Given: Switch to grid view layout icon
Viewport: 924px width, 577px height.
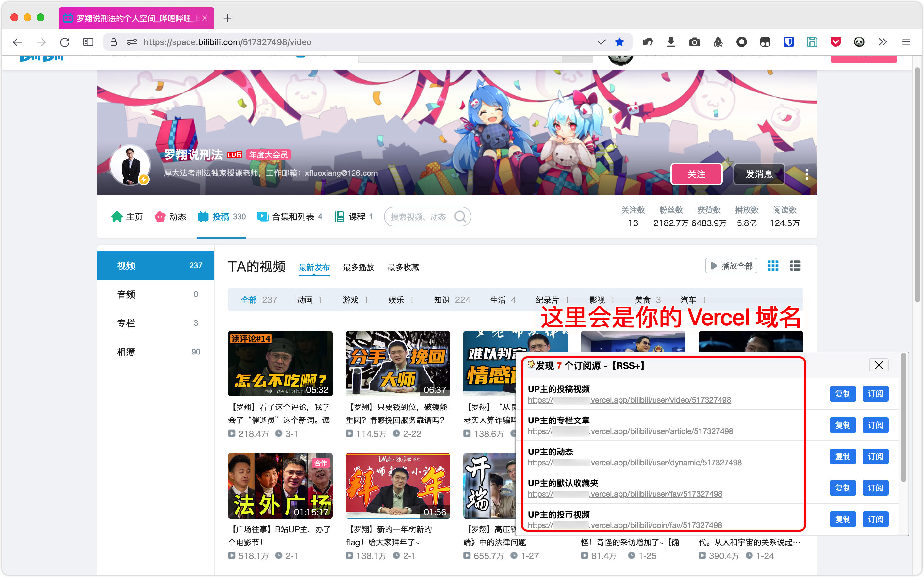Looking at the screenshot, I should pos(773,266).
